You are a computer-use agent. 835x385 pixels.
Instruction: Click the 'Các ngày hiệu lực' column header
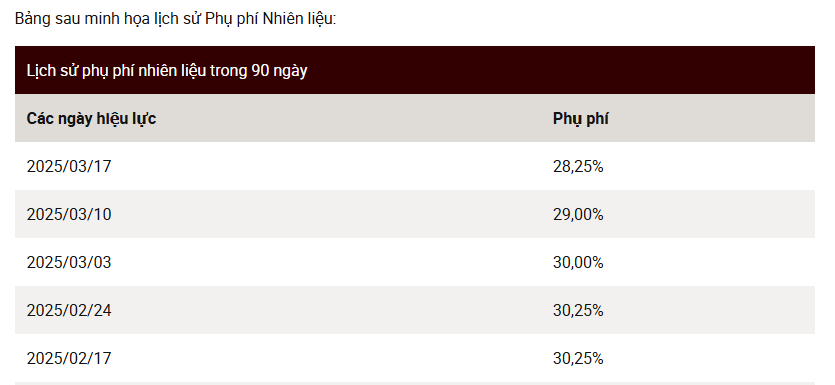pos(91,119)
